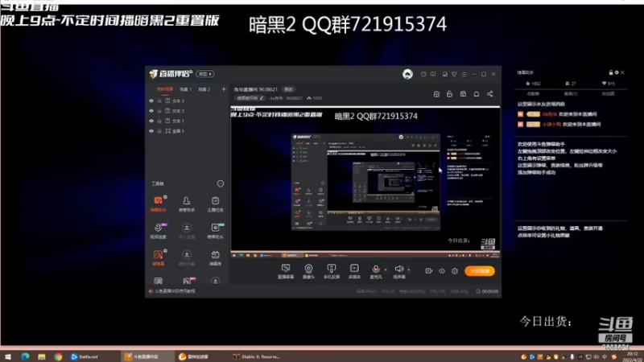Click the shirt skin icon in title bar
Image resolution: width=644 pixels, height=362 pixels.
454,74
